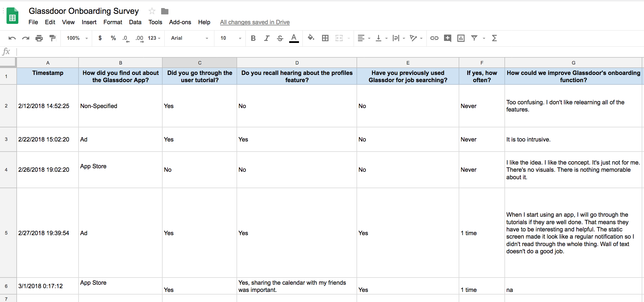Open text rotation dropdown
Viewport: 644px width, 302px height.
point(416,38)
